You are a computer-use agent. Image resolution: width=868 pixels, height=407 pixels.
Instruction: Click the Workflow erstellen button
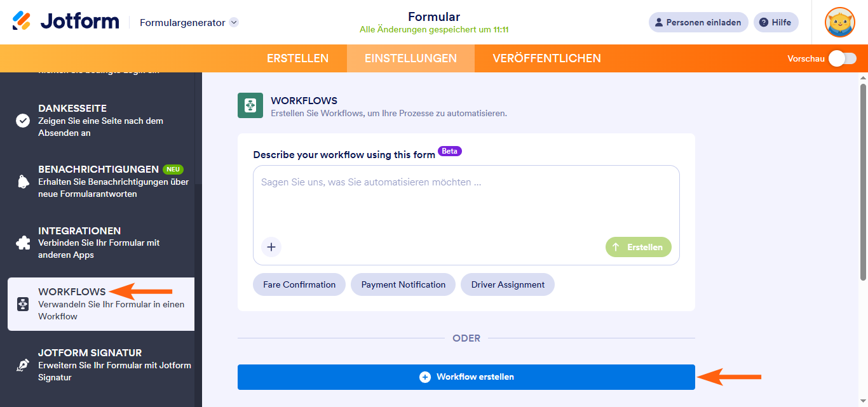pyautogui.click(x=466, y=377)
